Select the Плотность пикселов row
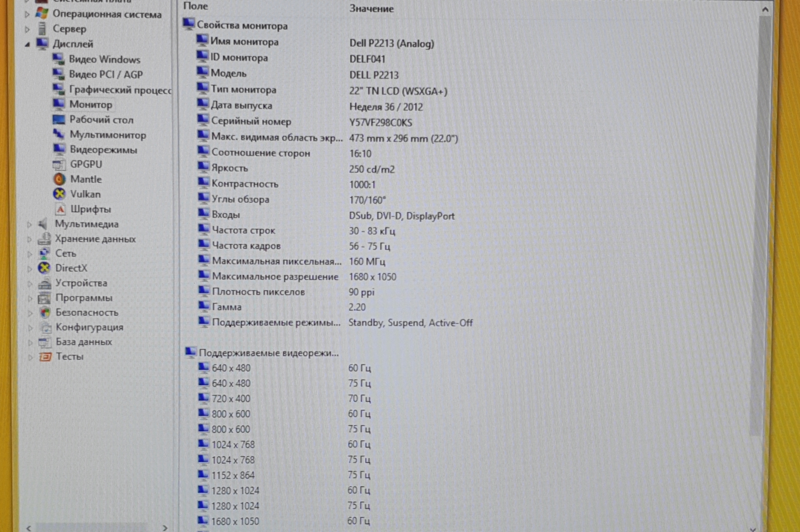 pos(287,292)
